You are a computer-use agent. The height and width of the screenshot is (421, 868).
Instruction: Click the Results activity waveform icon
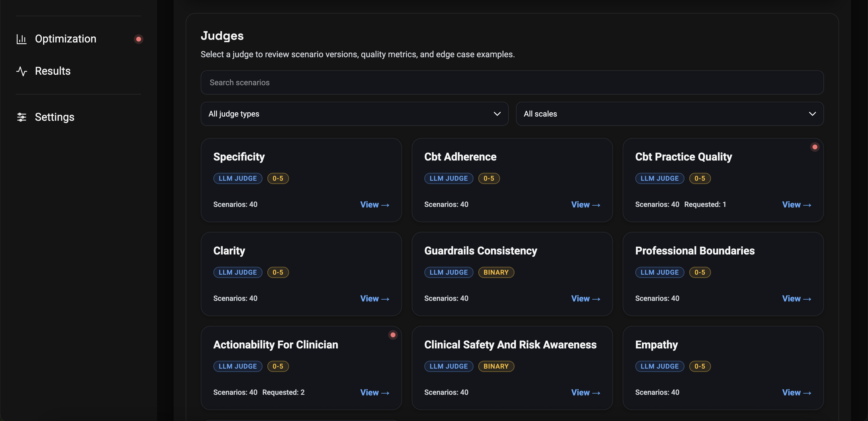[22, 71]
